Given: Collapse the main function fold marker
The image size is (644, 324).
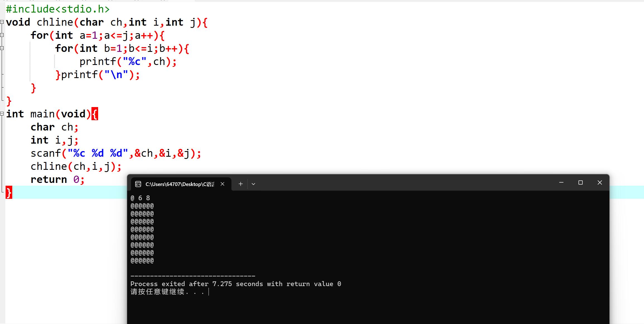Looking at the screenshot, I should [2, 113].
